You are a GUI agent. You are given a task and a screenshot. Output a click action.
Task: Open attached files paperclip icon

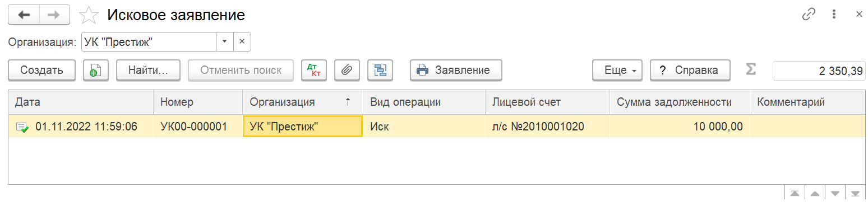click(x=347, y=70)
